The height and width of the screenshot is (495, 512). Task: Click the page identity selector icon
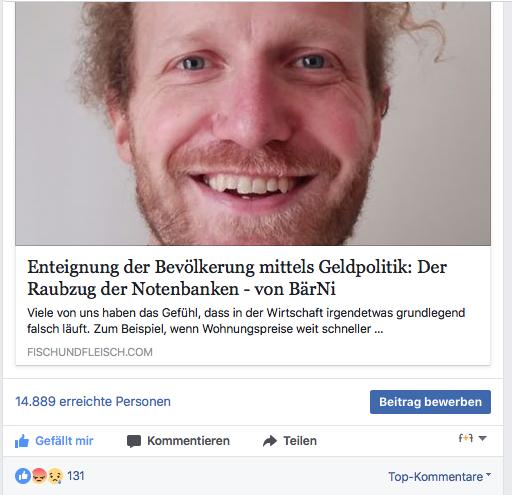pyautogui.click(x=466, y=438)
